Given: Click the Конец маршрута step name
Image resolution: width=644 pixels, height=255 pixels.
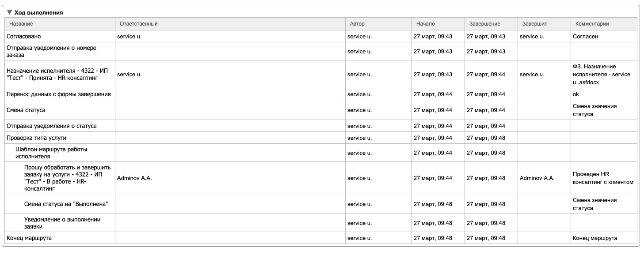Looking at the screenshot, I should (29, 238).
